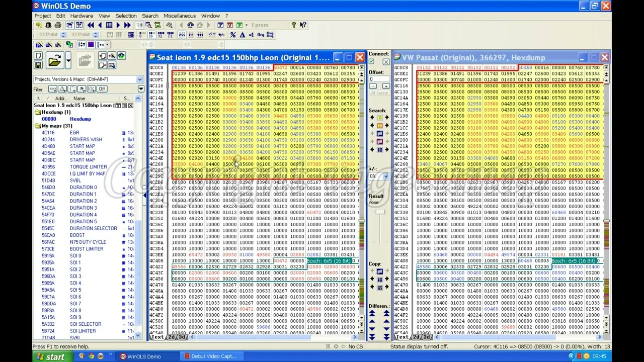Select the TORQUE LIMITER map
Image resolution: width=644 pixels, height=362 pixels.
(x=88, y=167)
